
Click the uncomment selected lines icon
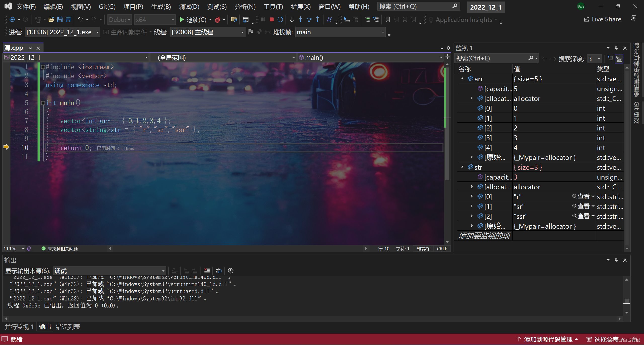376,19
